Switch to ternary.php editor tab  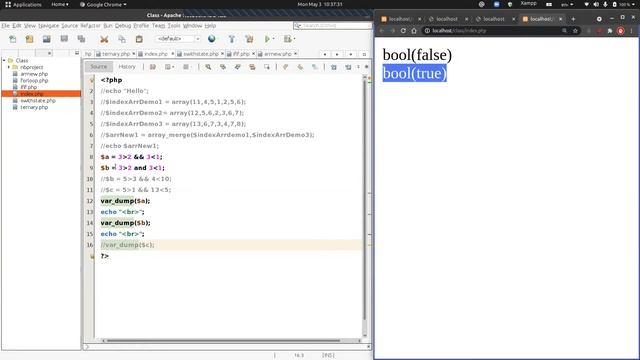(x=116, y=54)
